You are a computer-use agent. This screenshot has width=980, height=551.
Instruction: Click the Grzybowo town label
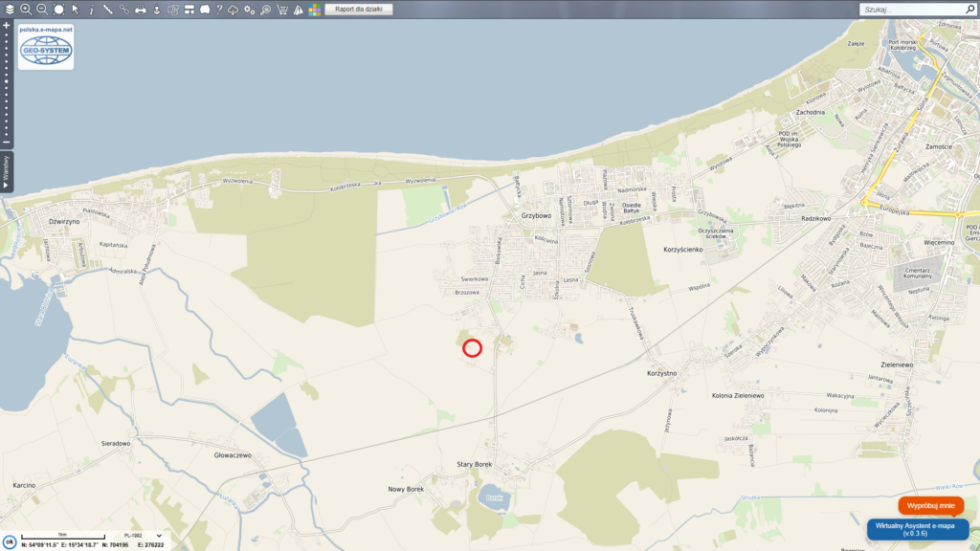(536, 215)
